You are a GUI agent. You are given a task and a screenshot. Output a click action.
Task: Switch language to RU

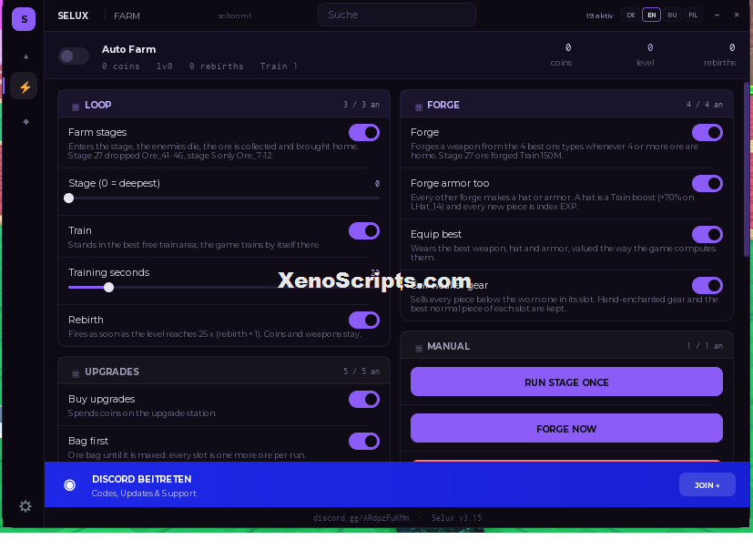pos(672,15)
